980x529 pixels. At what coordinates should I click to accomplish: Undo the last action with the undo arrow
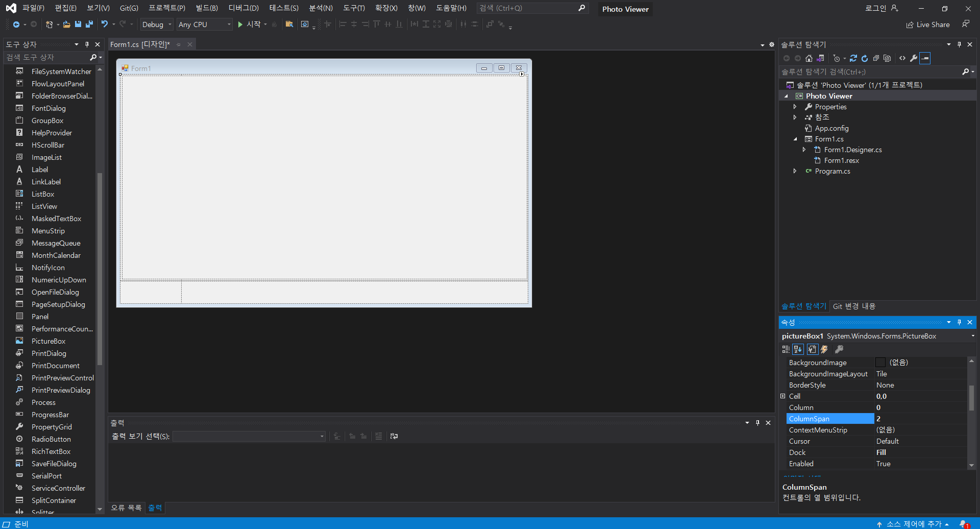105,24
